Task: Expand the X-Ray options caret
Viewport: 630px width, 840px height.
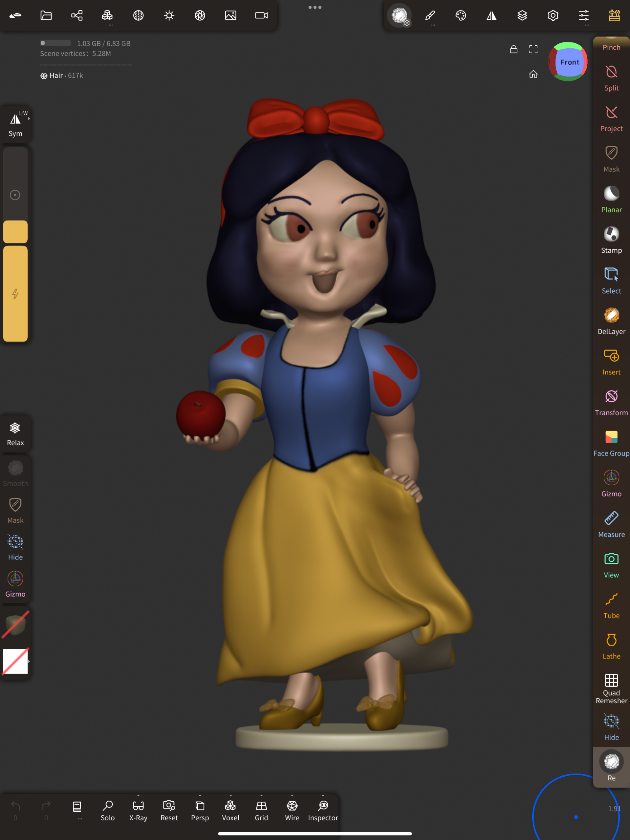Action: (x=138, y=795)
